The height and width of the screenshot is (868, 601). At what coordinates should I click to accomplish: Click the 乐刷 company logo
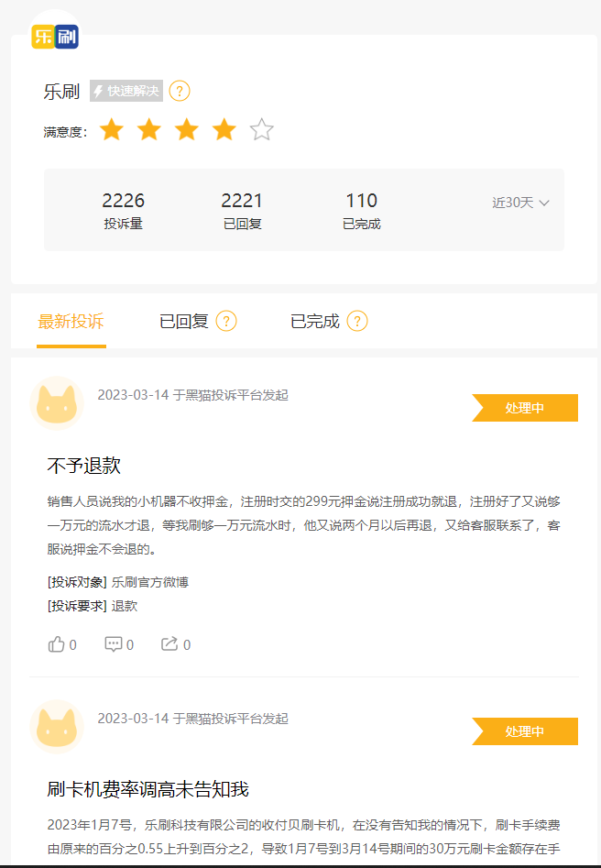(x=55, y=37)
